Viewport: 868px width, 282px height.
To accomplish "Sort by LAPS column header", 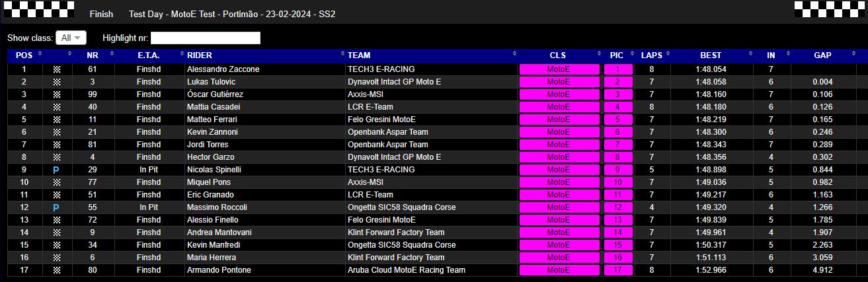I will pyautogui.click(x=652, y=55).
